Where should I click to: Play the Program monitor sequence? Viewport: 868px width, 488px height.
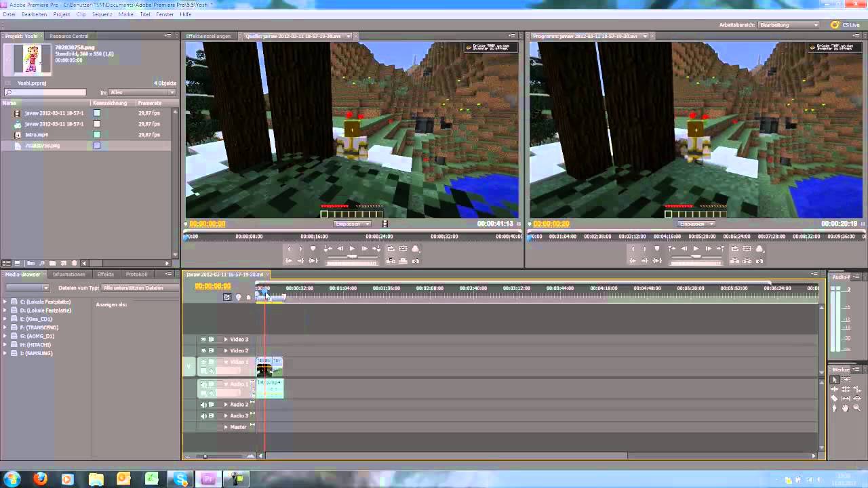click(x=696, y=249)
